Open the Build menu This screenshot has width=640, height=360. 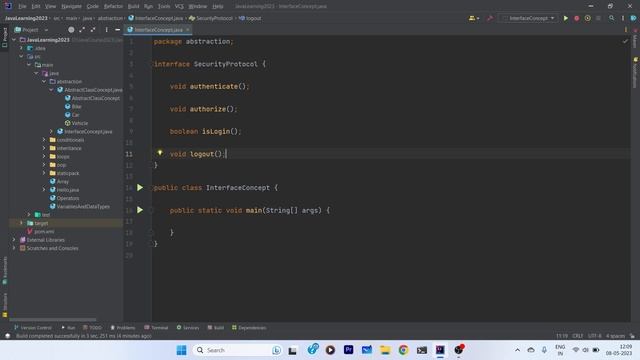click(133, 7)
